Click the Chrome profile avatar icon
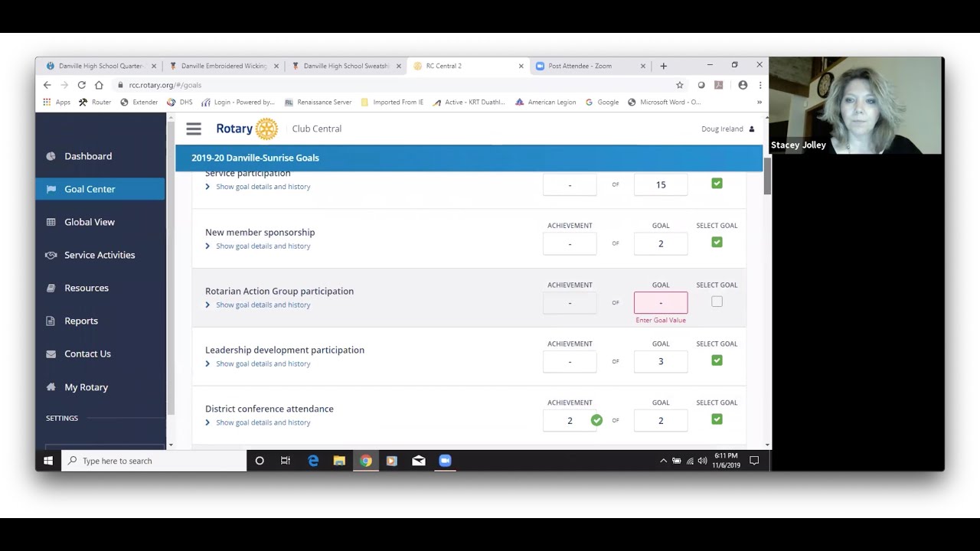The image size is (980, 551). click(x=743, y=85)
